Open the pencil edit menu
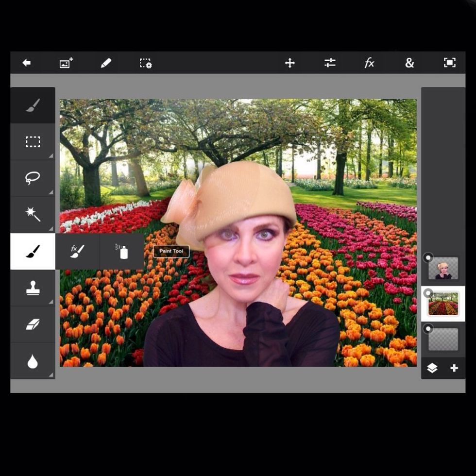This screenshot has width=476, height=476. [x=106, y=63]
